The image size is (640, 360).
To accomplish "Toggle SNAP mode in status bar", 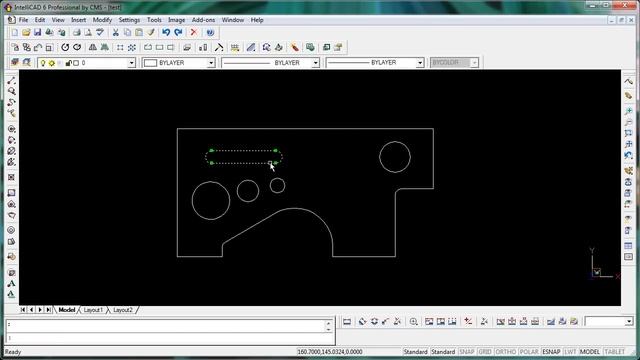I will [467, 351].
